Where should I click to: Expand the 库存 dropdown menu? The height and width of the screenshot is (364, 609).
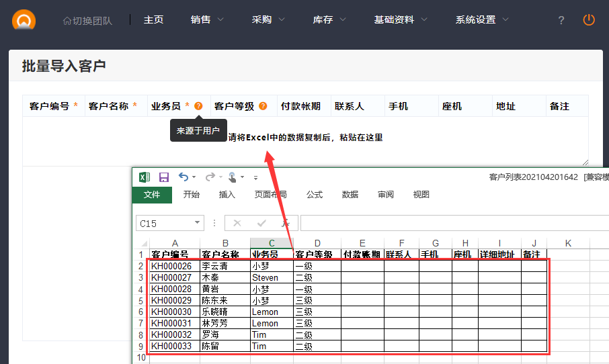tap(329, 20)
